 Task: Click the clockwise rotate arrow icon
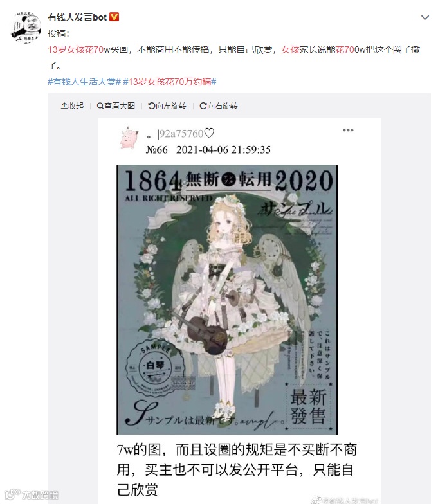point(203,105)
